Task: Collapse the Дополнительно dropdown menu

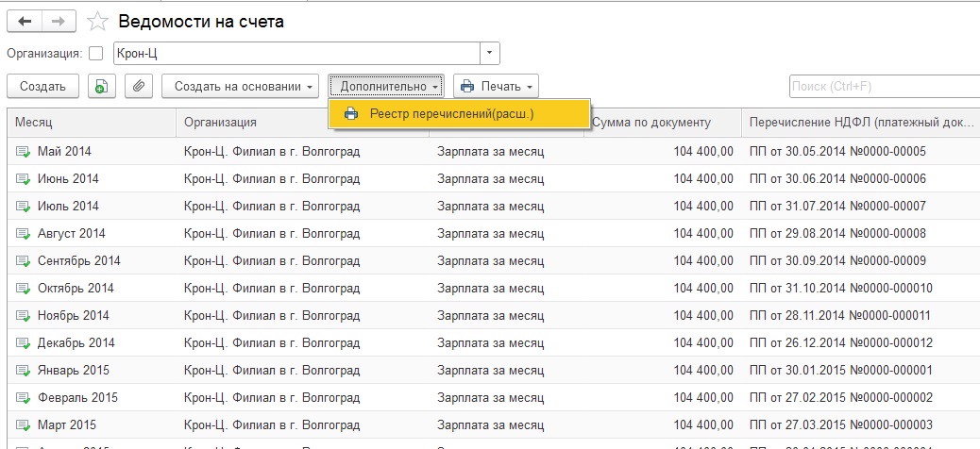Action: pyautogui.click(x=386, y=86)
